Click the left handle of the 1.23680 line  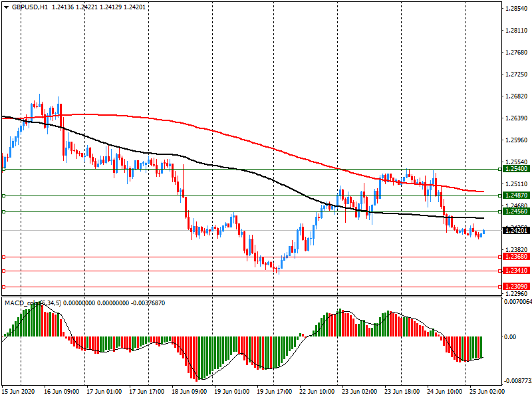tap(4, 257)
